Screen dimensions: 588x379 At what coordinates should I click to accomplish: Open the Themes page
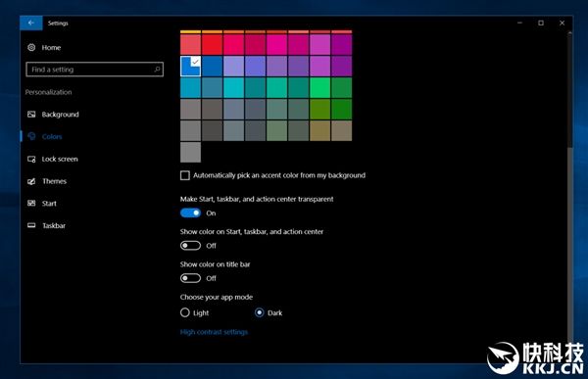(x=54, y=181)
